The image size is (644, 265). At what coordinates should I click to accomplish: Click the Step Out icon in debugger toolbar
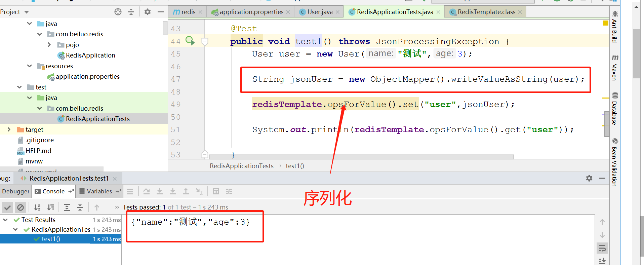186,191
